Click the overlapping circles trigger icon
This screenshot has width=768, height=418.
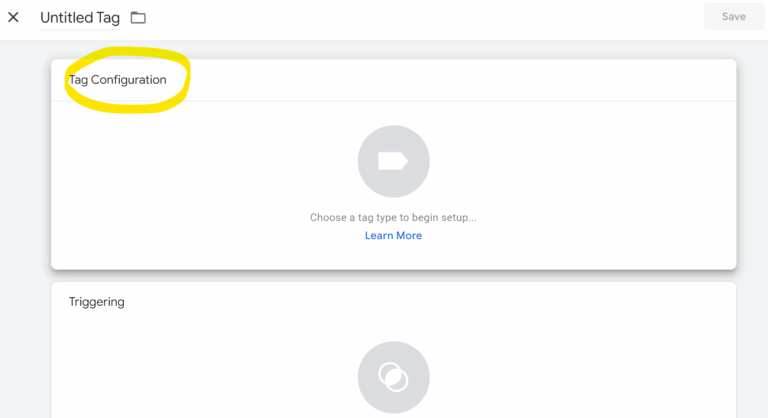(x=393, y=377)
